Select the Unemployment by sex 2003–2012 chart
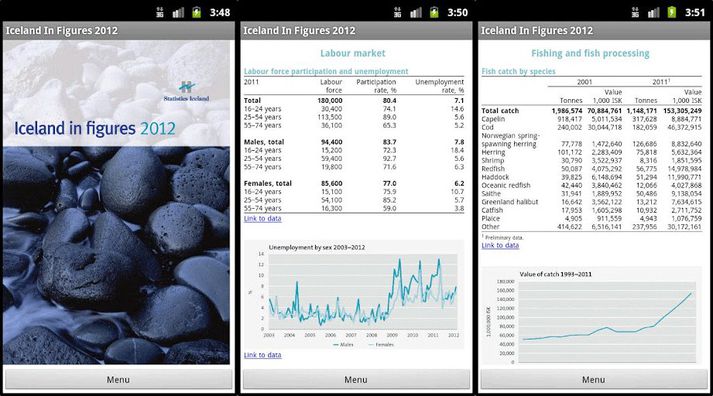This screenshot has width=713, height=396. click(x=354, y=295)
